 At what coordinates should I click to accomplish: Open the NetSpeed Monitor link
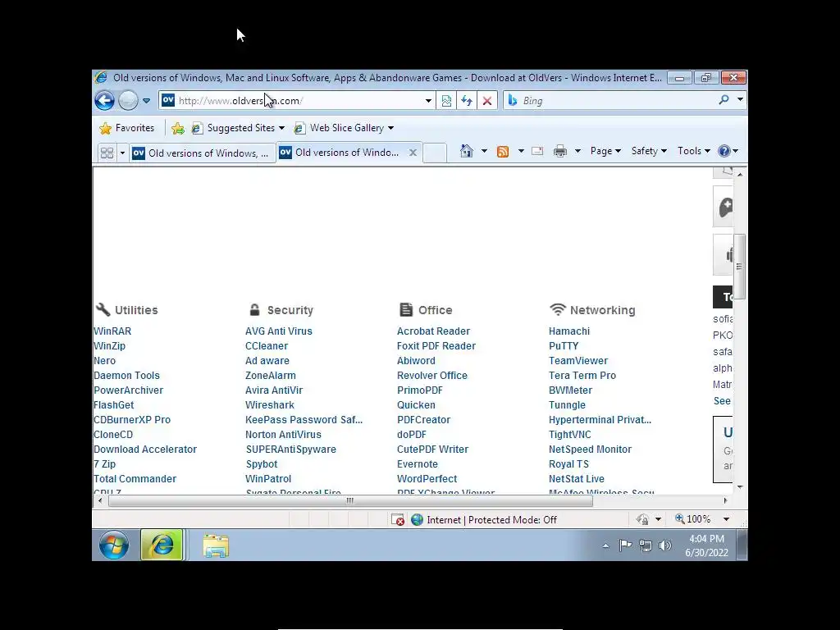[590, 450]
